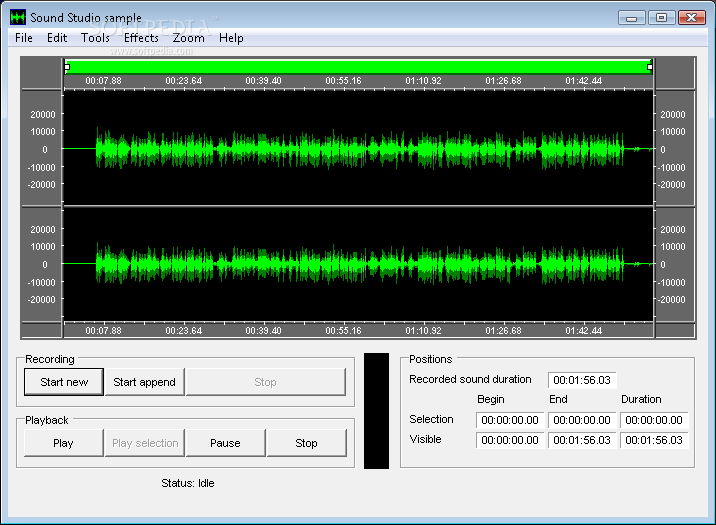Click the Begin column header label
Screen dimensions: 716x525
(x=491, y=399)
